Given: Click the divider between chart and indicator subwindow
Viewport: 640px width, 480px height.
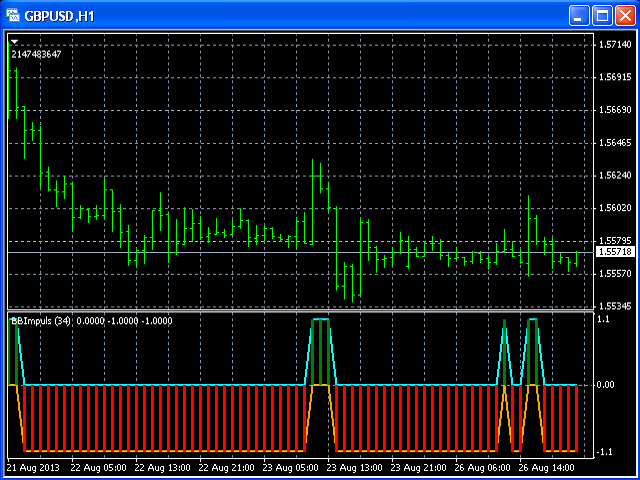Looking at the screenshot, I should pyautogui.click(x=300, y=311).
